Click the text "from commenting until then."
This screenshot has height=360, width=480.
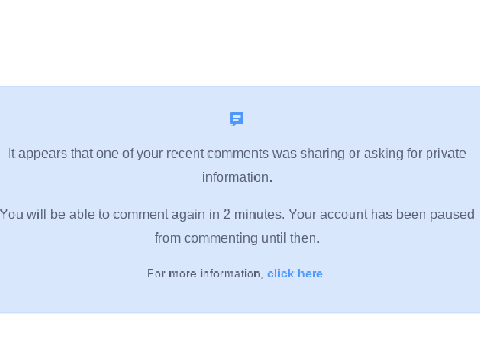coord(237,238)
